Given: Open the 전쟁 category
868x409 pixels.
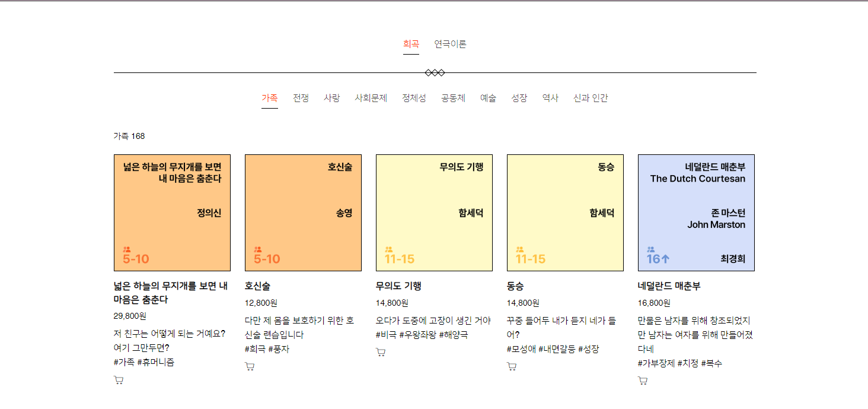Looking at the screenshot, I should point(301,98).
